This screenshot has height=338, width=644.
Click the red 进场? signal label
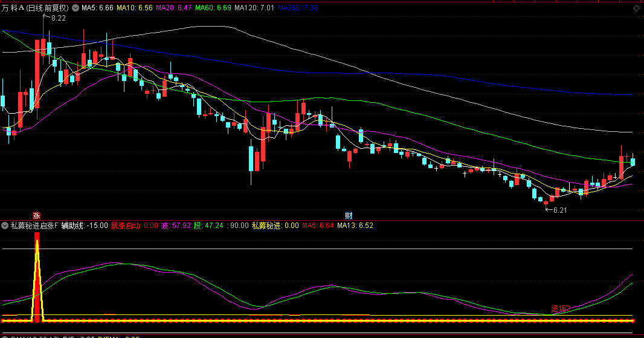point(561,308)
